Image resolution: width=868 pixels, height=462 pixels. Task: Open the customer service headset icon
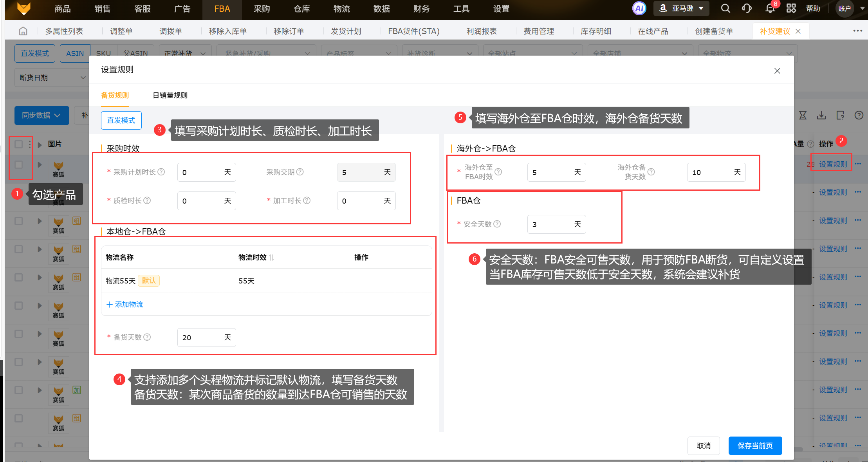(x=747, y=9)
